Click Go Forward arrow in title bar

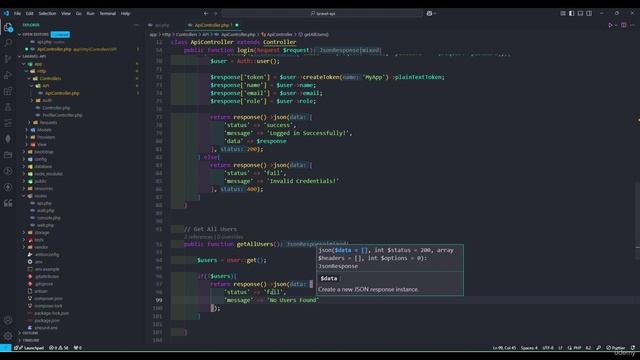[x=216, y=13]
